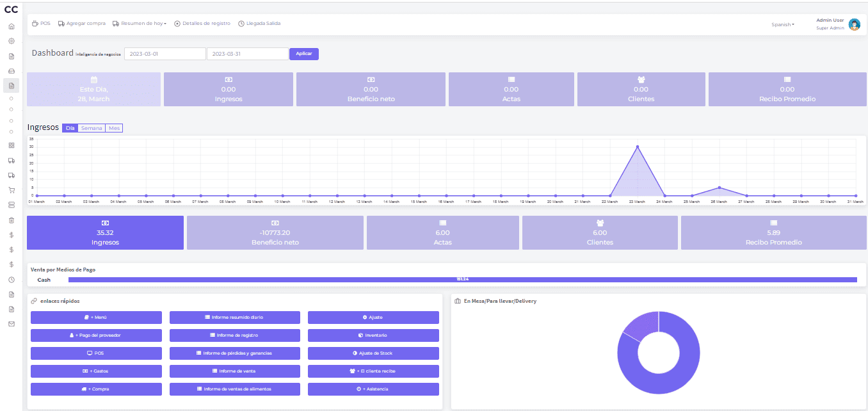Click the Cash payment progress bar
This screenshot has width=868, height=411.
[462, 280]
